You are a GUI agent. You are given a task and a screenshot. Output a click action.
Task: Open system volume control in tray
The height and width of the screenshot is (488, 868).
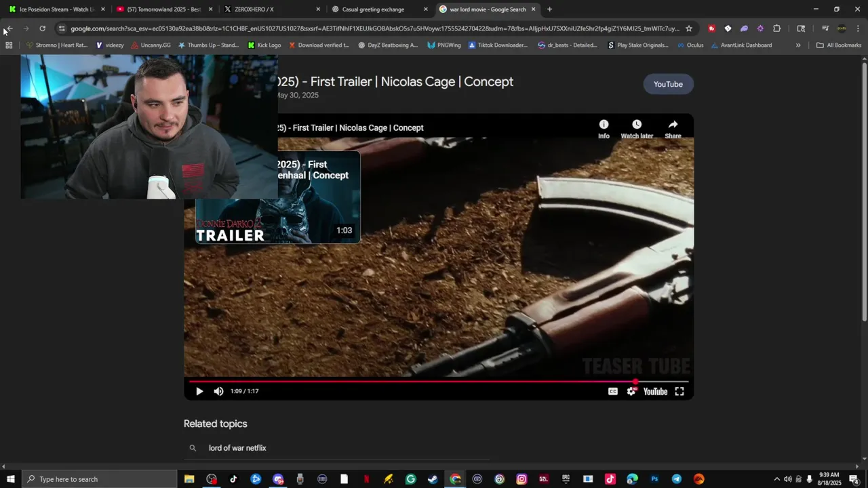787,479
